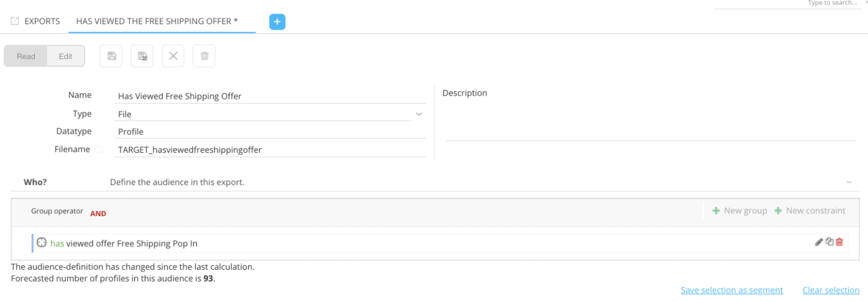Switch to Edit mode

tap(65, 56)
